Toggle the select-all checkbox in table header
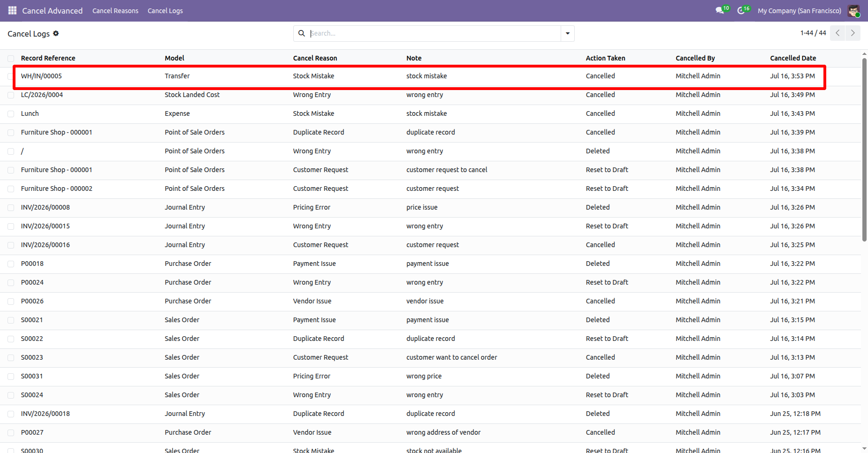This screenshot has height=453, width=868. [x=11, y=58]
